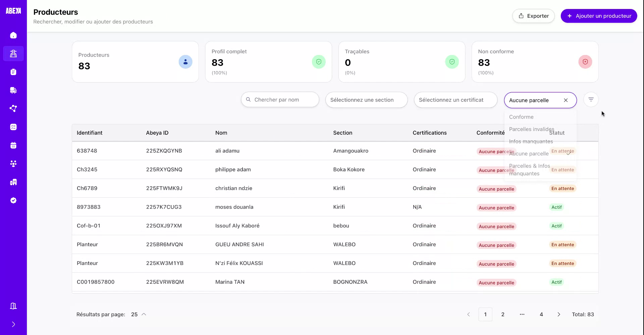Click the Nom column header
This screenshot has width=644, height=335.
point(221,133)
